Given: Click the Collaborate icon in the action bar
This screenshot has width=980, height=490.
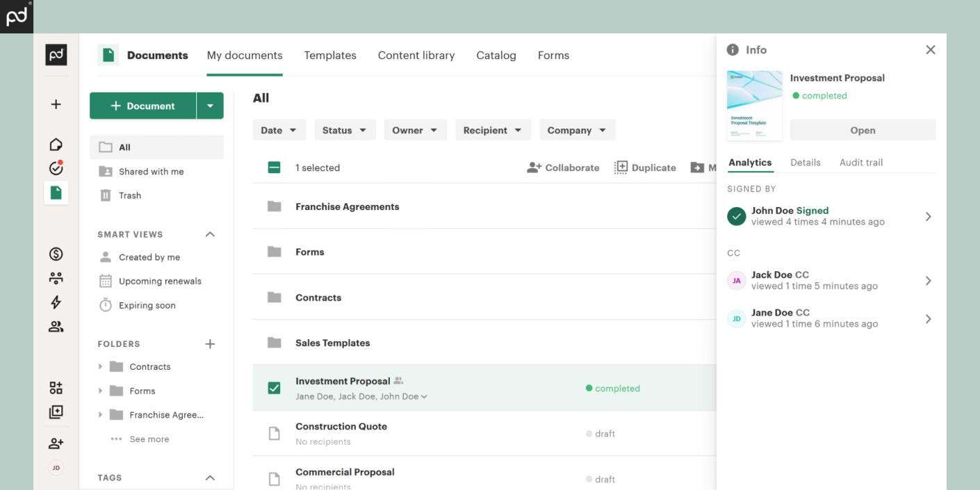Looking at the screenshot, I should pyautogui.click(x=534, y=167).
